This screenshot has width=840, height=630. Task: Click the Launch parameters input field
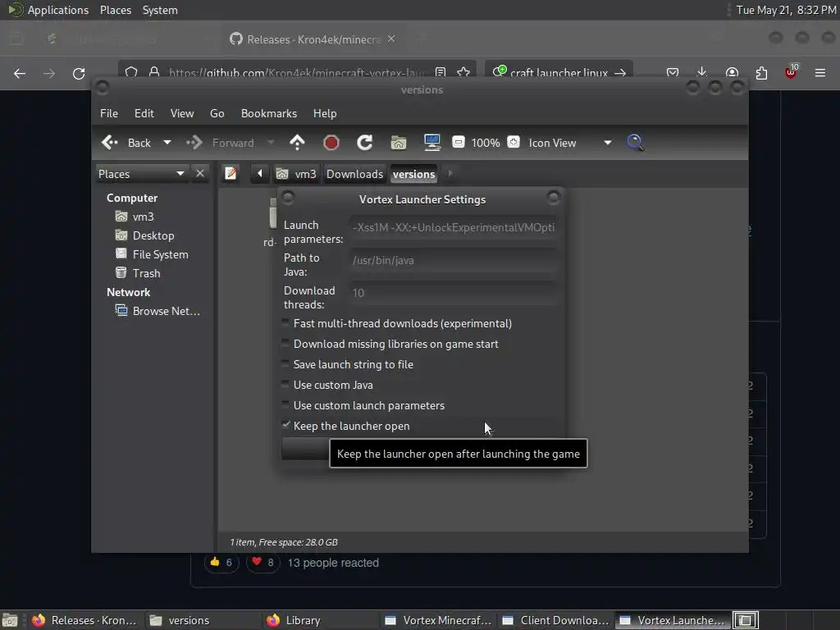tap(453, 228)
